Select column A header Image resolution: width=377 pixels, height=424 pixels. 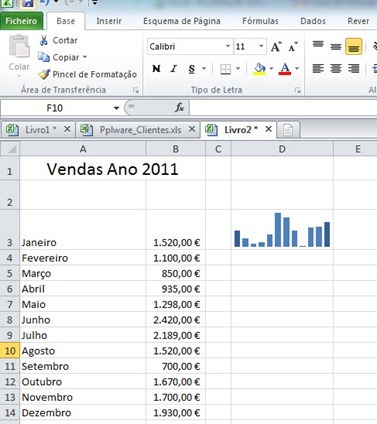pyautogui.click(x=83, y=149)
